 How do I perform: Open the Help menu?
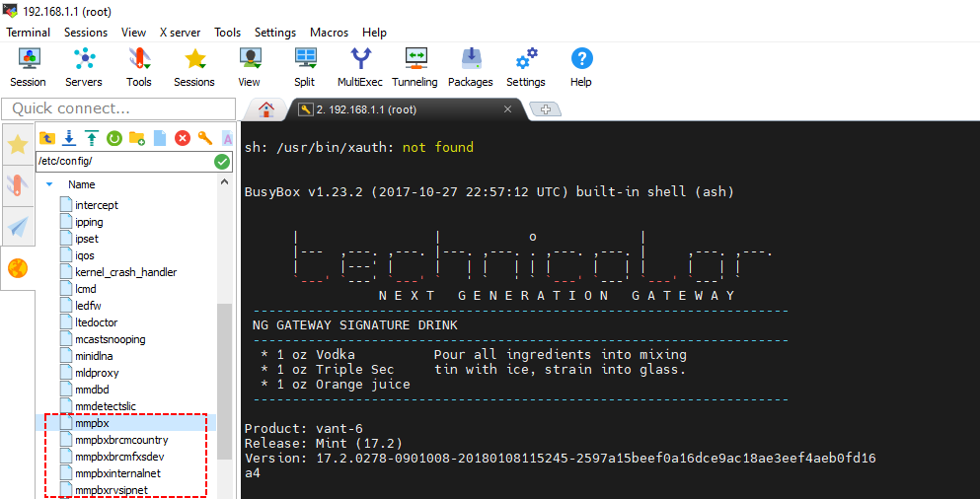(x=374, y=33)
